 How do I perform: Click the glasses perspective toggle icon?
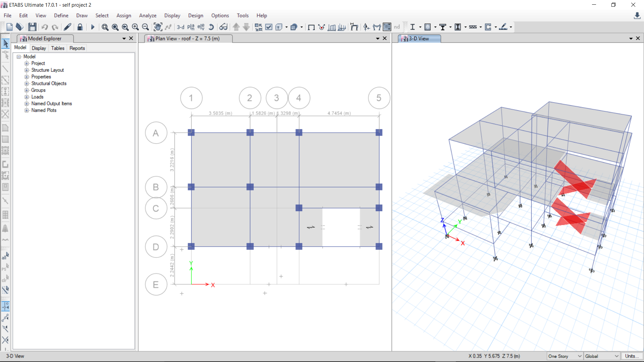[223, 27]
